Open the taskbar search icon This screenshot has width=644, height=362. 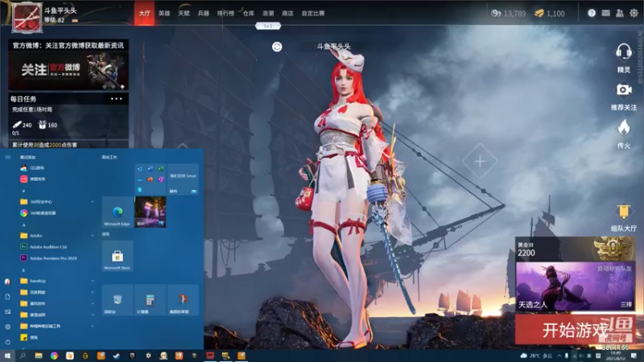(x=23, y=356)
